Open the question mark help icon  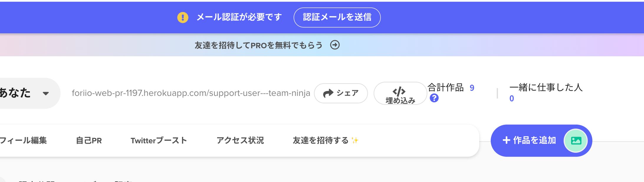click(x=434, y=98)
